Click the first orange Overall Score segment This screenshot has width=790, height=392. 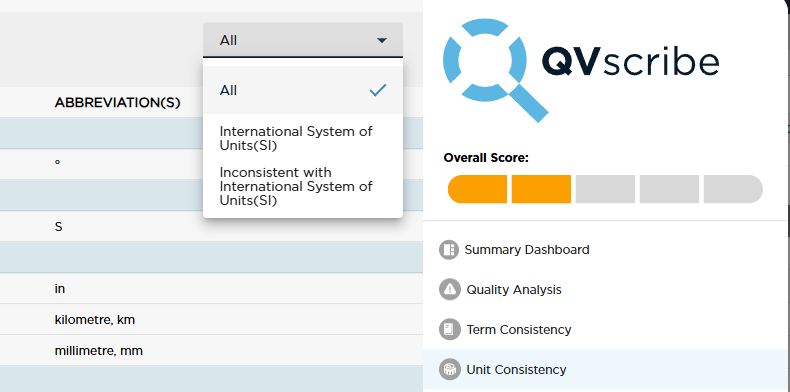click(477, 189)
